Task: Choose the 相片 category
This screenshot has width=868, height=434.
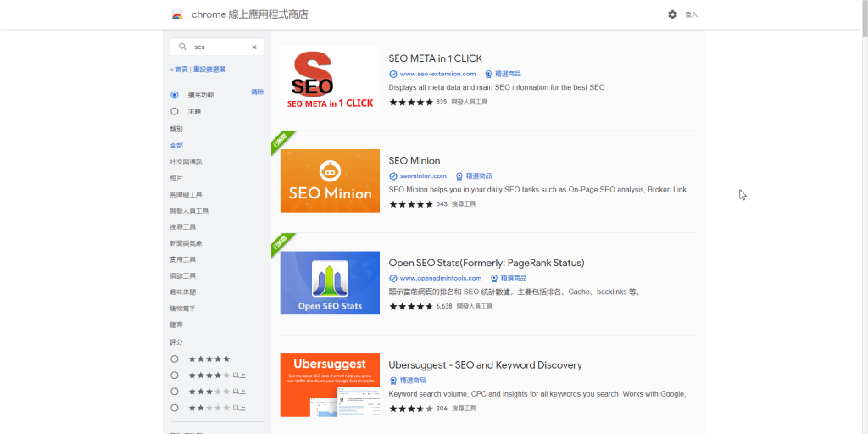Action: pos(176,178)
